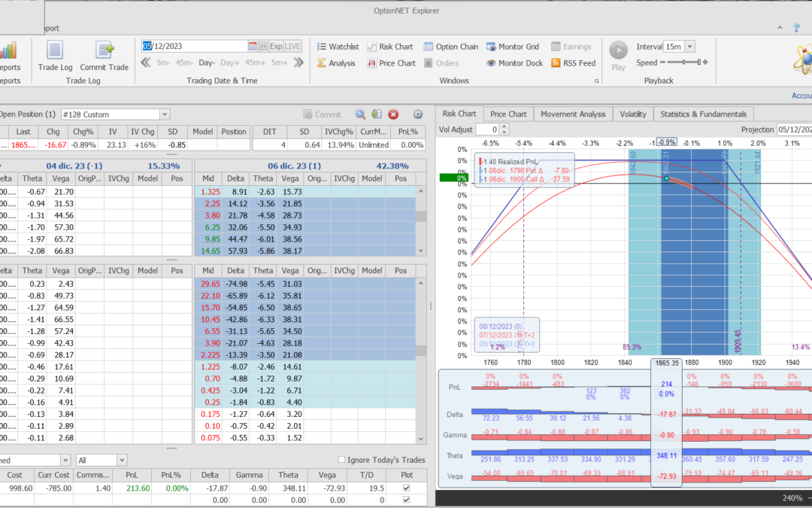Expand the #128 Custom position dropdown
This screenshot has width=812, height=508.
(x=165, y=114)
